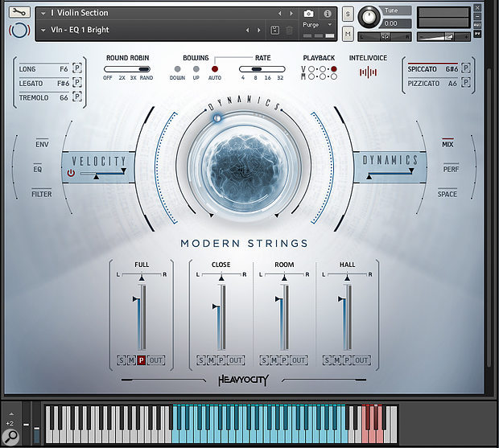The height and width of the screenshot is (448, 499).
Task: Mute the FULL mic channel
Action: point(131,360)
